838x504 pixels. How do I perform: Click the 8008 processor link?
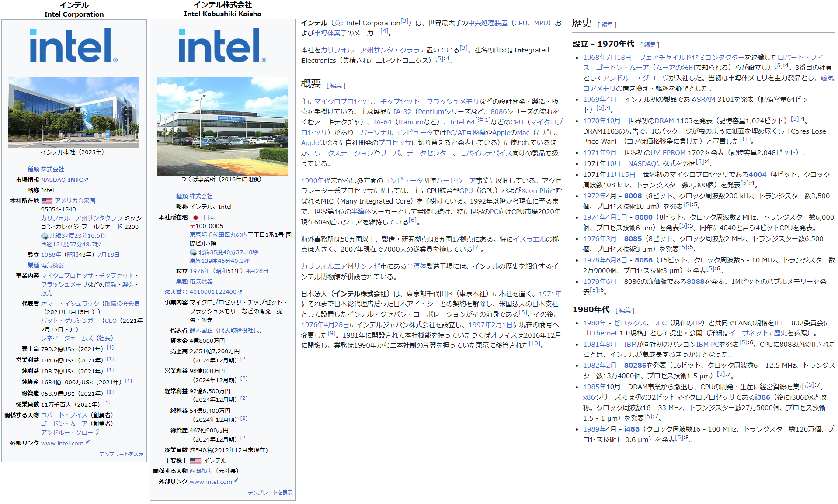(633, 196)
